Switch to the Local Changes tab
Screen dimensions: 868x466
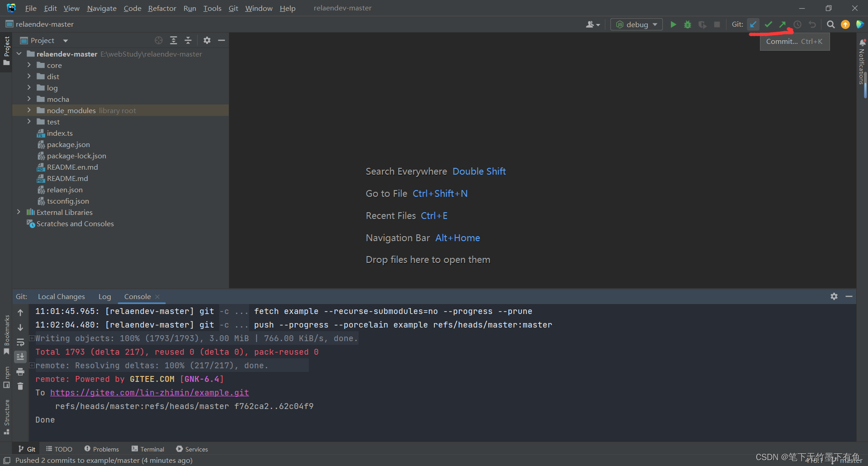click(61, 297)
